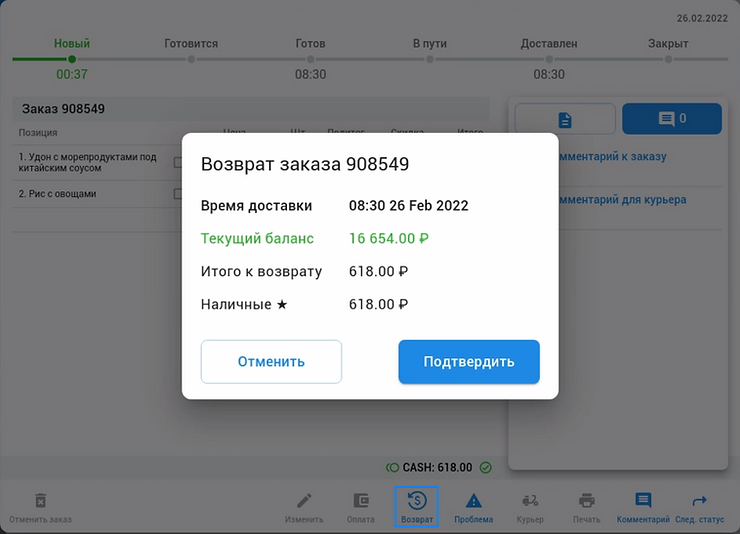Click the delivery time 08:30 26 Feb 2022

pyautogui.click(x=409, y=205)
